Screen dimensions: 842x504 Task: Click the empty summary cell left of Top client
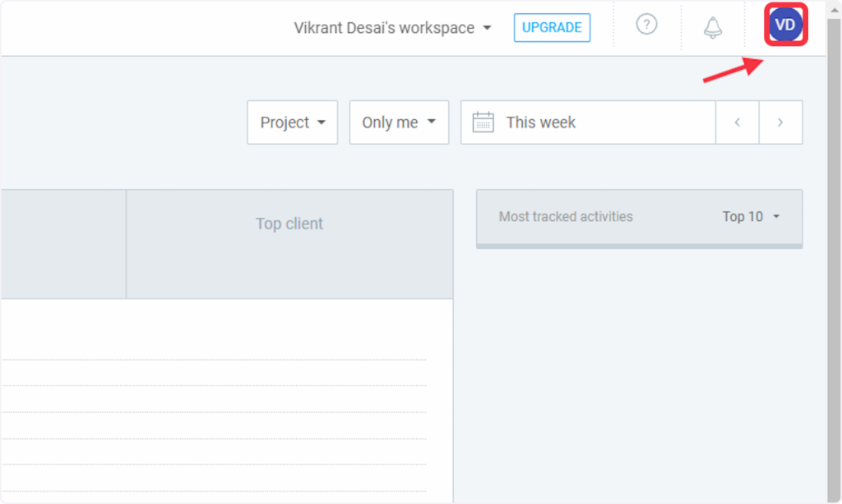[x=62, y=244]
